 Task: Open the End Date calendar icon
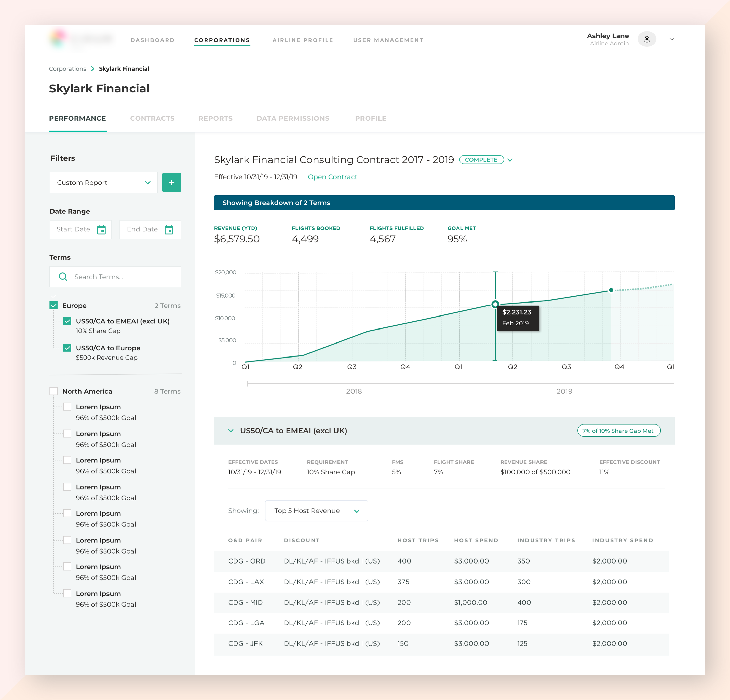coord(169,229)
